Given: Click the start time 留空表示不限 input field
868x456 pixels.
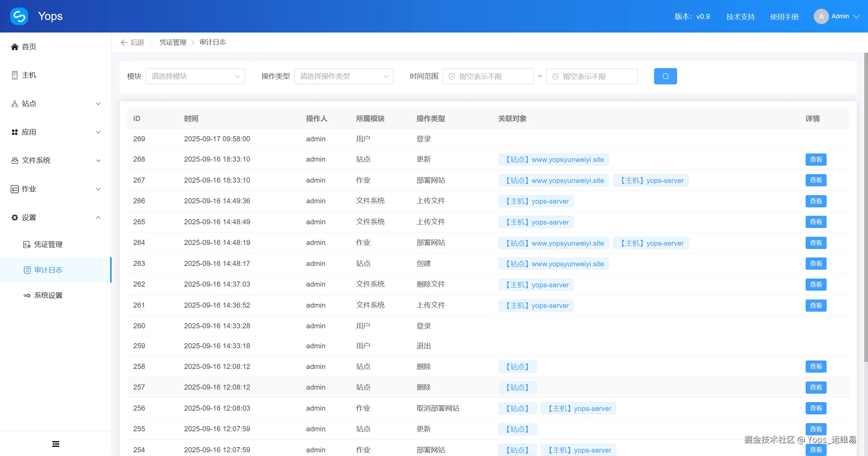Looking at the screenshot, I should pyautogui.click(x=488, y=76).
